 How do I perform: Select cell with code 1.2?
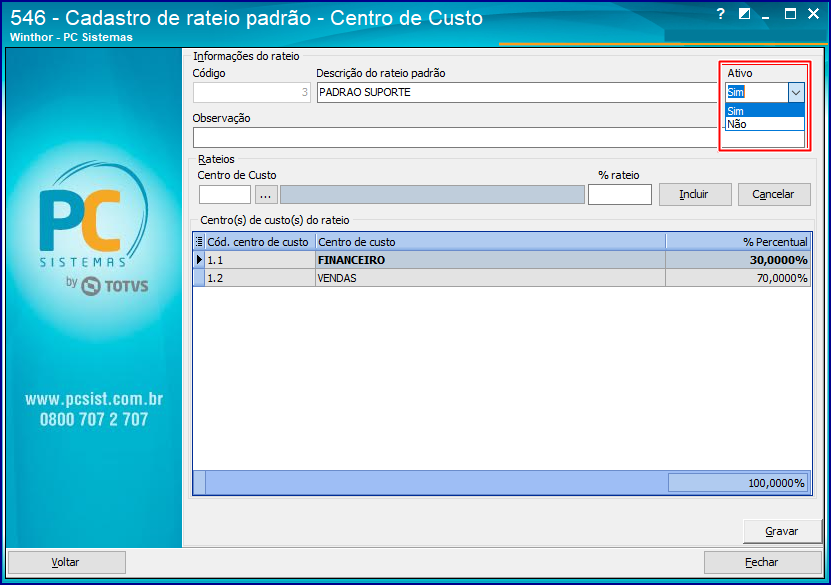[260, 278]
